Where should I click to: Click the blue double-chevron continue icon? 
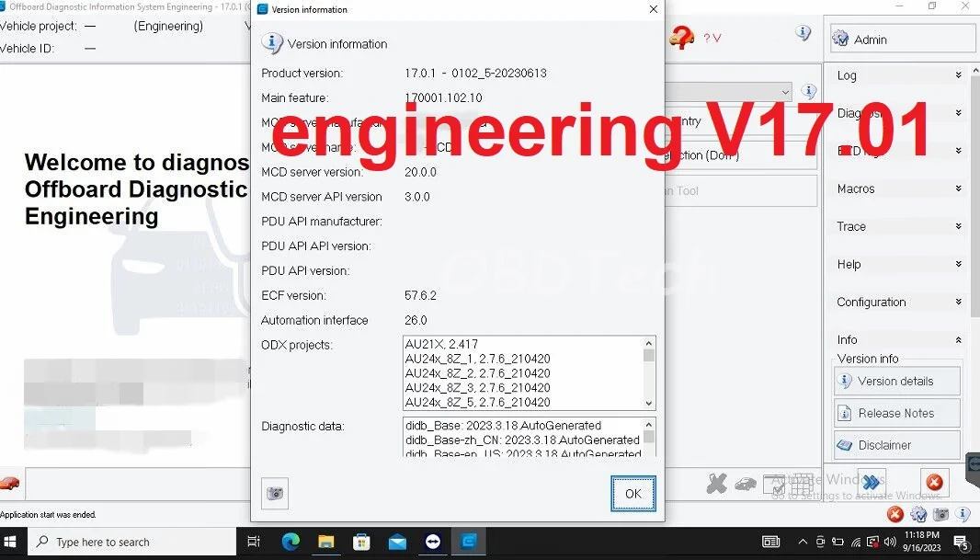click(871, 483)
